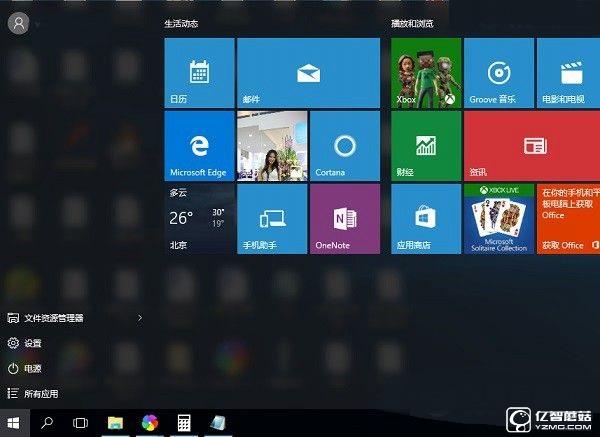Open the photos tile thumbnail
Image resolution: width=600 pixels, height=437 pixels.
pos(271,146)
